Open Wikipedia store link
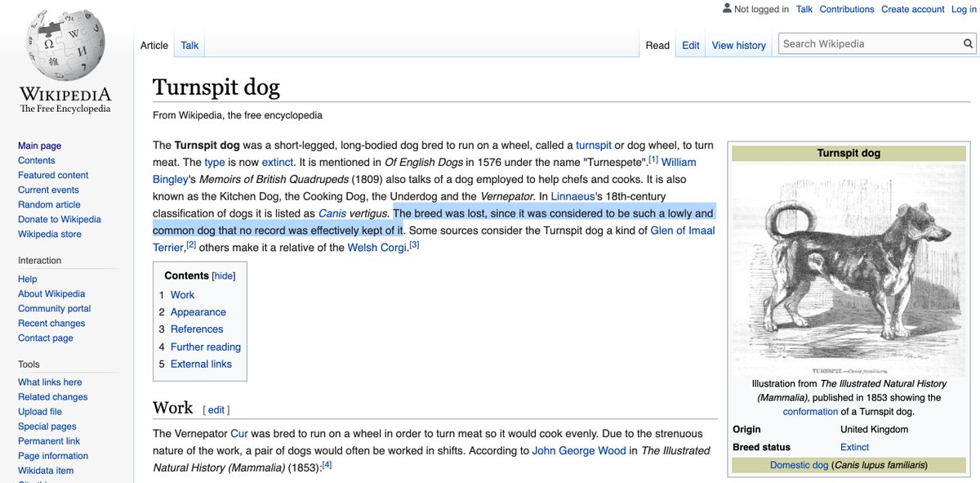 (x=50, y=234)
